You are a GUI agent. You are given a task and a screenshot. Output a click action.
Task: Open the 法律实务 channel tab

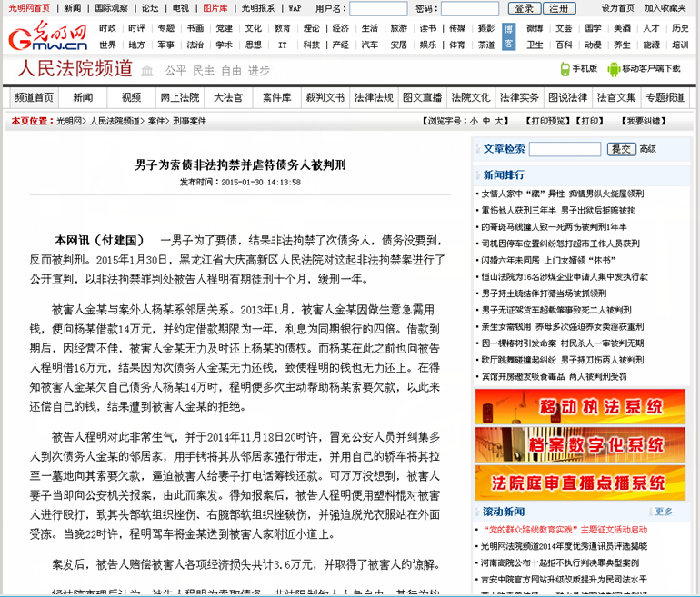coord(519,97)
